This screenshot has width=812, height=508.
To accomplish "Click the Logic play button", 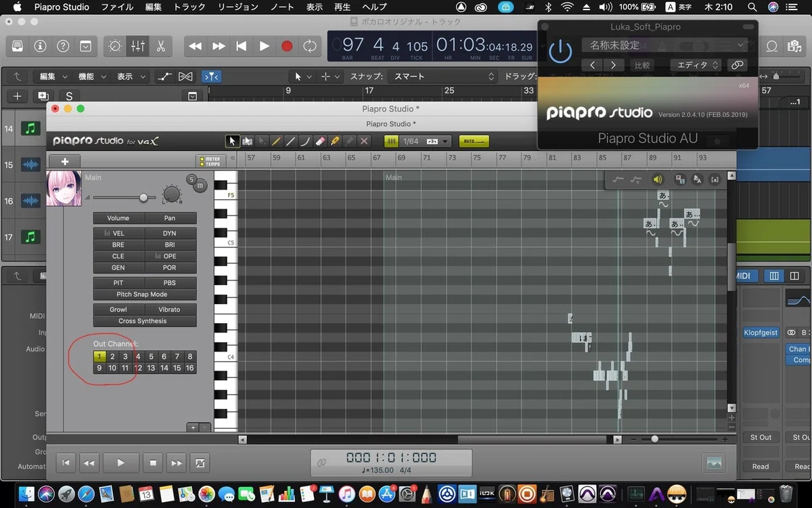I will point(264,46).
